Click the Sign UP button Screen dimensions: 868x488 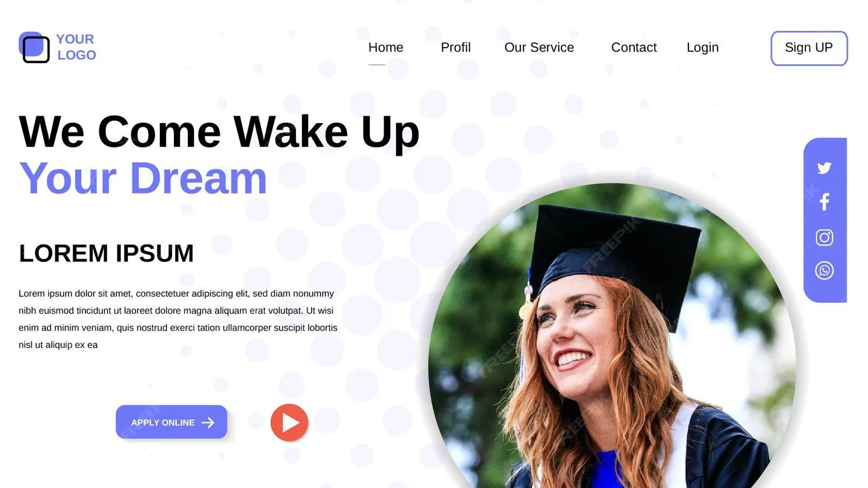pos(809,48)
